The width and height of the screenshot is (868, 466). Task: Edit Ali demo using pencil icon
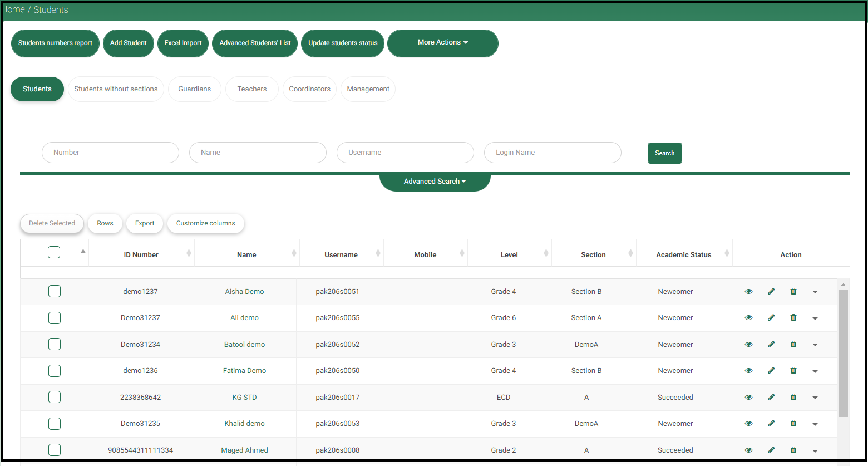click(x=771, y=318)
